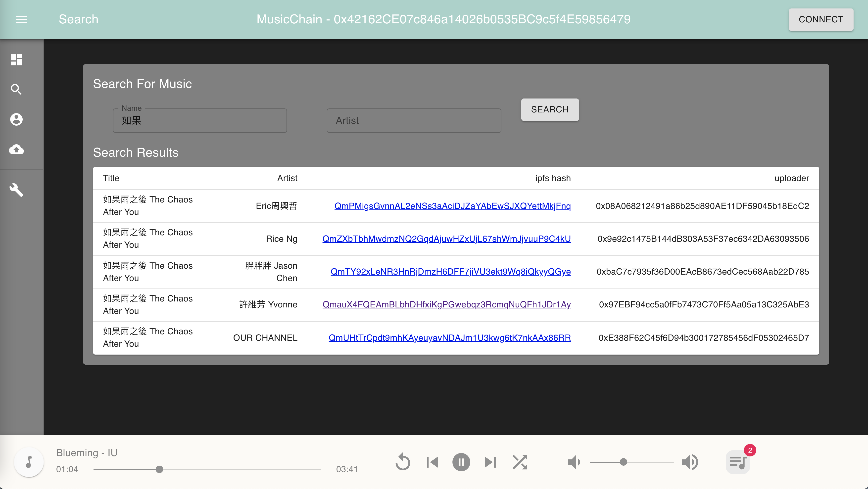This screenshot has height=489, width=868.
Task: Open the account profile sidebar icon
Action: coord(16,119)
